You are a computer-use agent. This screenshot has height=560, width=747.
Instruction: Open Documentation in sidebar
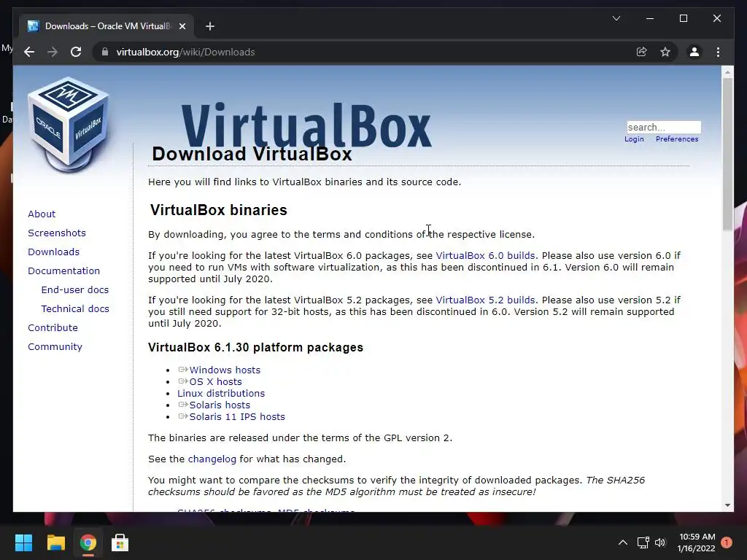click(64, 271)
